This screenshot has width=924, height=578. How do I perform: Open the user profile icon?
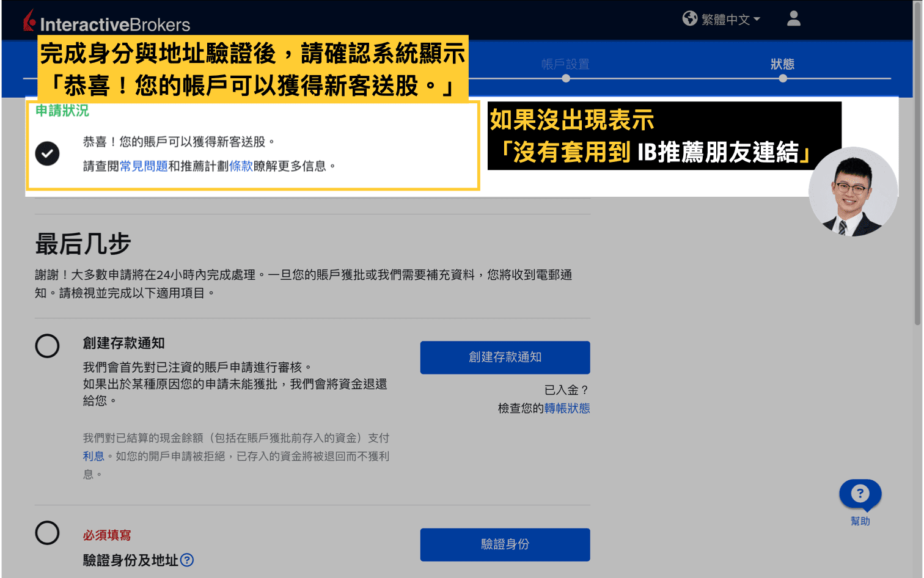793,19
